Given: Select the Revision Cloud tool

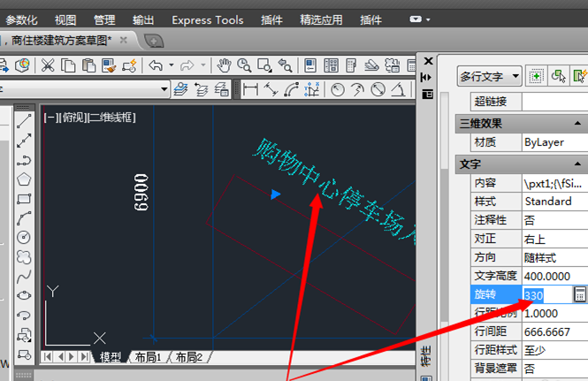Looking at the screenshot, I should (x=24, y=257).
